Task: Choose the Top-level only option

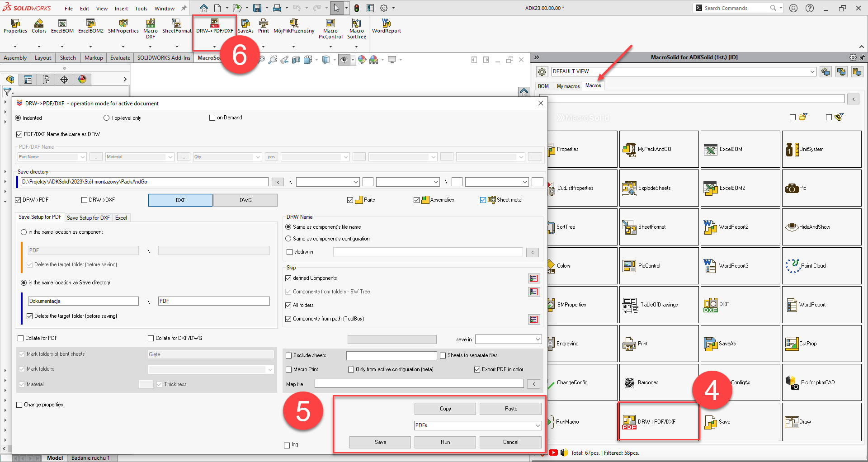Action: [107, 118]
